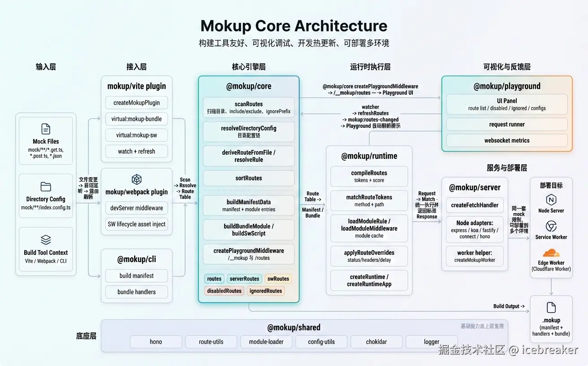Click the Build Tool Context layers icon
Viewport: 588px width, 366px height.
pyautogui.click(x=46, y=240)
